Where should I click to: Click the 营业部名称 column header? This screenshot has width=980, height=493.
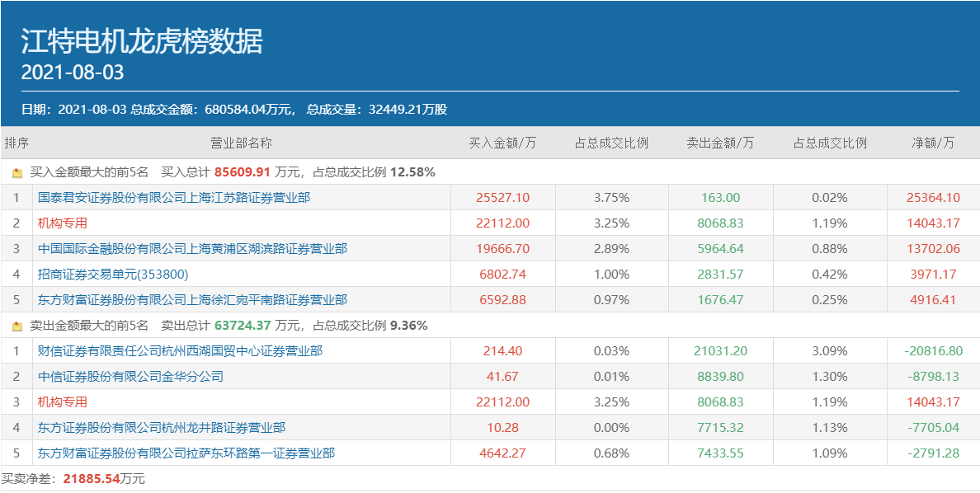[241, 143]
